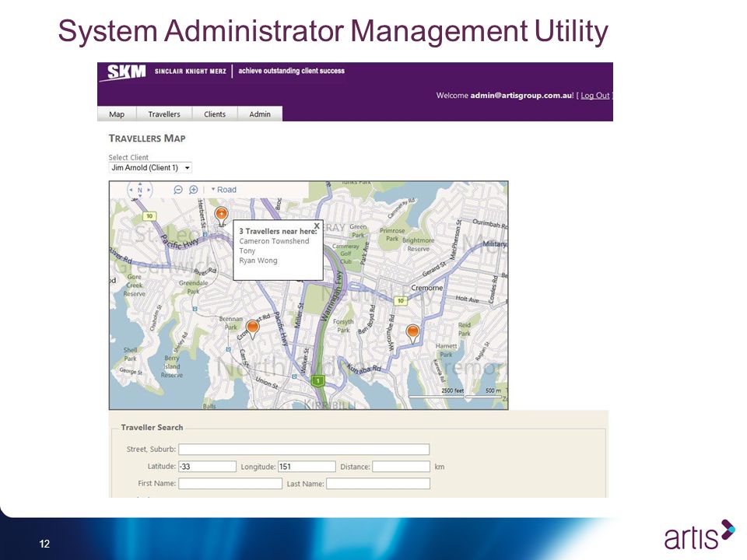Open the Select Client dropdown
This screenshot has height=560, width=747.
(x=150, y=168)
